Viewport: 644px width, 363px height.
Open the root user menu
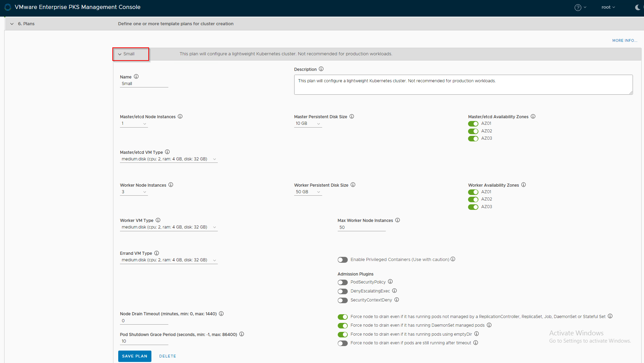pyautogui.click(x=608, y=7)
